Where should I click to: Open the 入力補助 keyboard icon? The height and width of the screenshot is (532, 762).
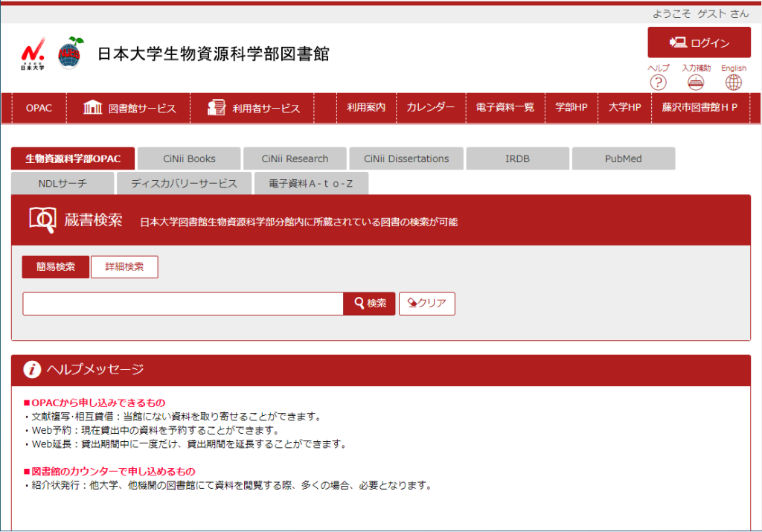click(696, 82)
